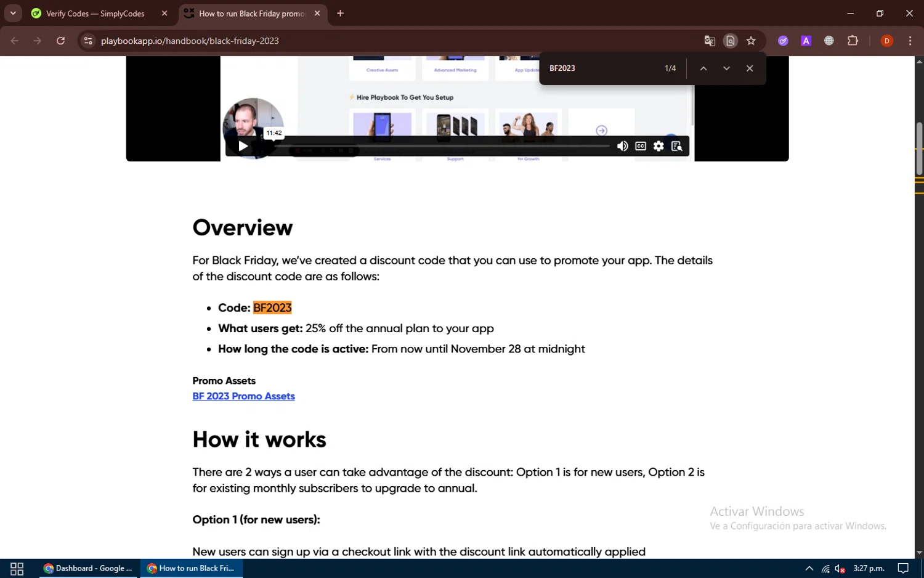The image size is (924, 578).
Task: Click the presenter webcam bubble
Action: [x=253, y=128]
